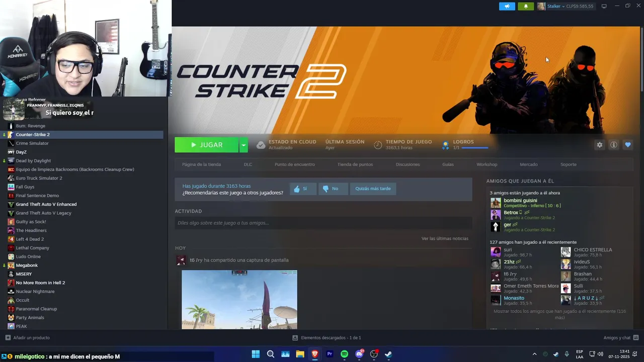644x362 pixels.
Task: Open CHICO ESTRELLA friend avatar
Action: pos(566,252)
